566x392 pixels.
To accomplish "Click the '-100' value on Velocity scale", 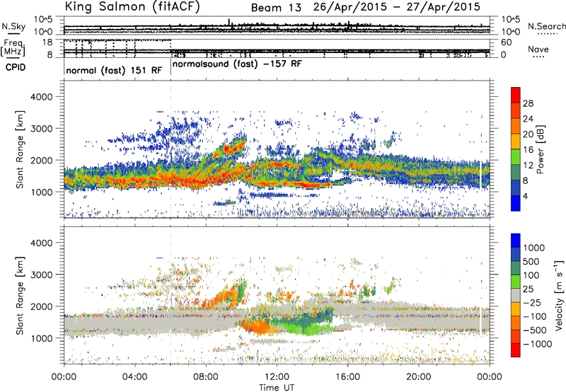I will [x=535, y=316].
